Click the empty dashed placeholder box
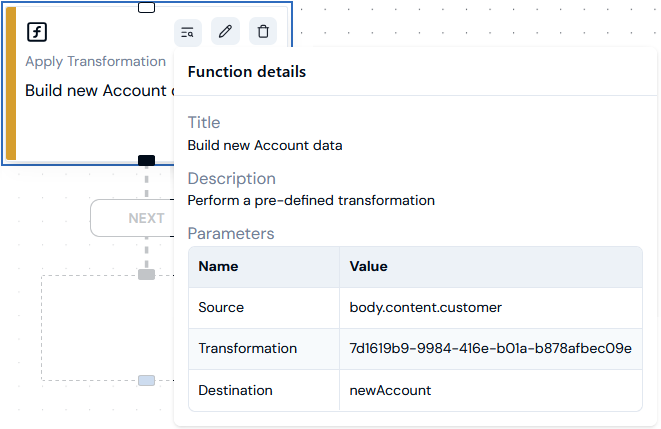 pos(107,328)
